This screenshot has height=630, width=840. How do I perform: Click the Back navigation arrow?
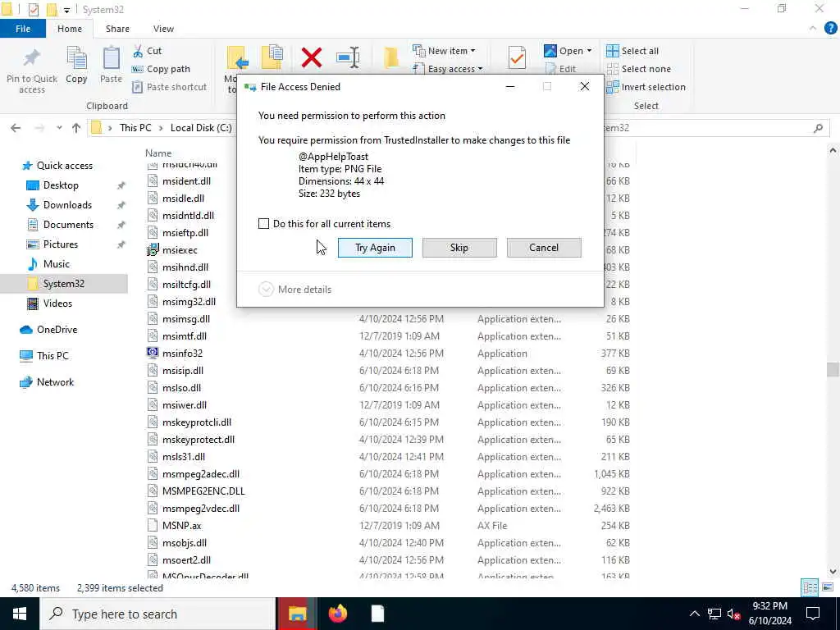[x=16, y=128]
